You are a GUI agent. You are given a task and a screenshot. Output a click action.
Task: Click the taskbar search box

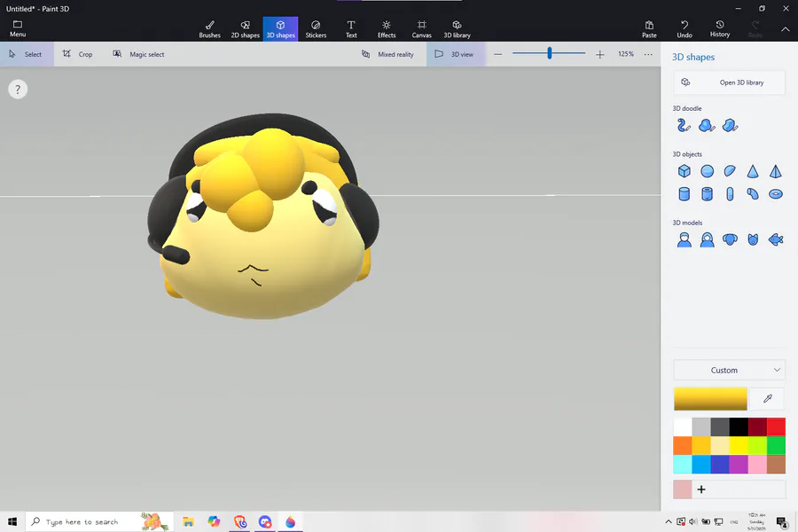99,522
